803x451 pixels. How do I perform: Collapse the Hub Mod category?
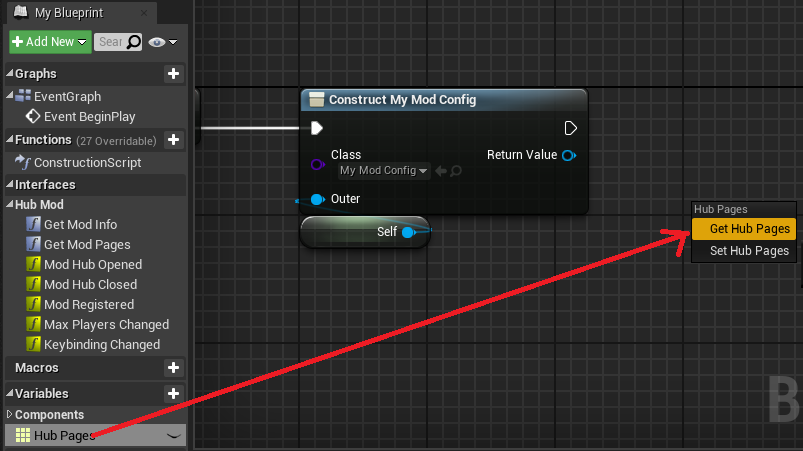[9, 204]
